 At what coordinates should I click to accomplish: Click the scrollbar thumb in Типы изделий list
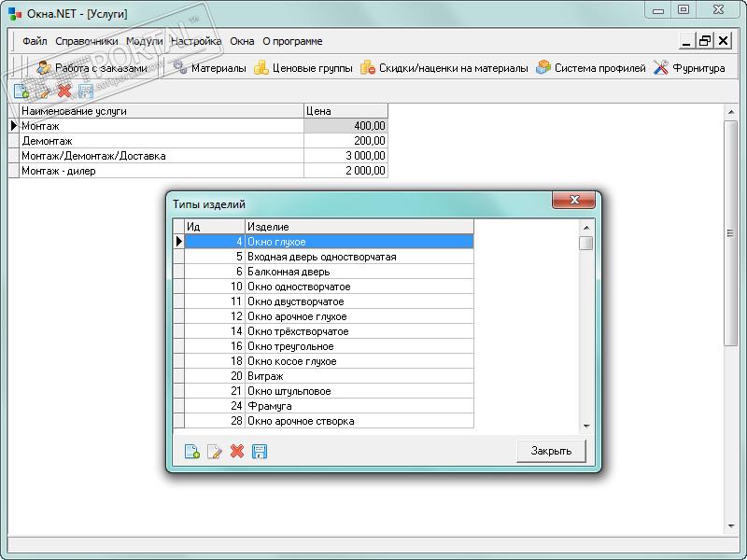tap(586, 243)
